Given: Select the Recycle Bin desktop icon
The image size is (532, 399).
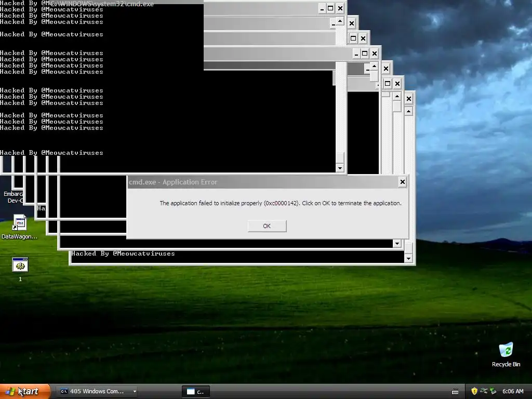Looking at the screenshot, I should pos(506,355).
